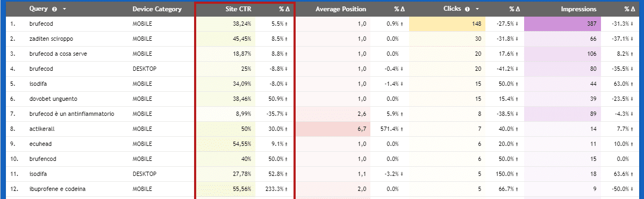Click the % Δ header next to Site CTR
The image size is (644, 199).
[x=283, y=9]
